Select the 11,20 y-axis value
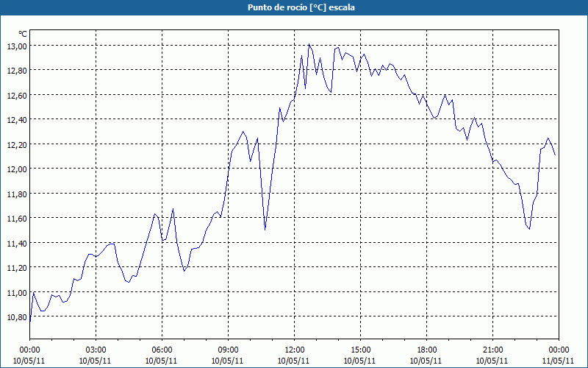 click(17, 267)
